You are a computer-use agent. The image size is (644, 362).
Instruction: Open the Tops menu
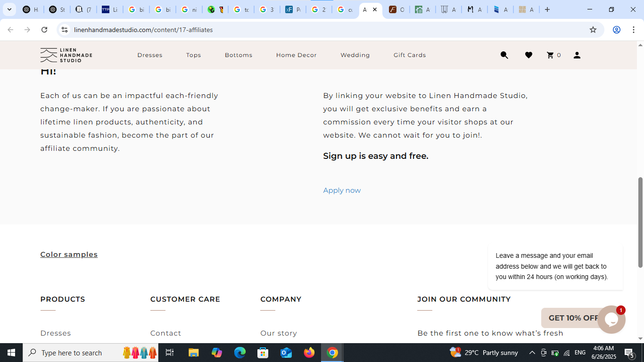[193, 55]
